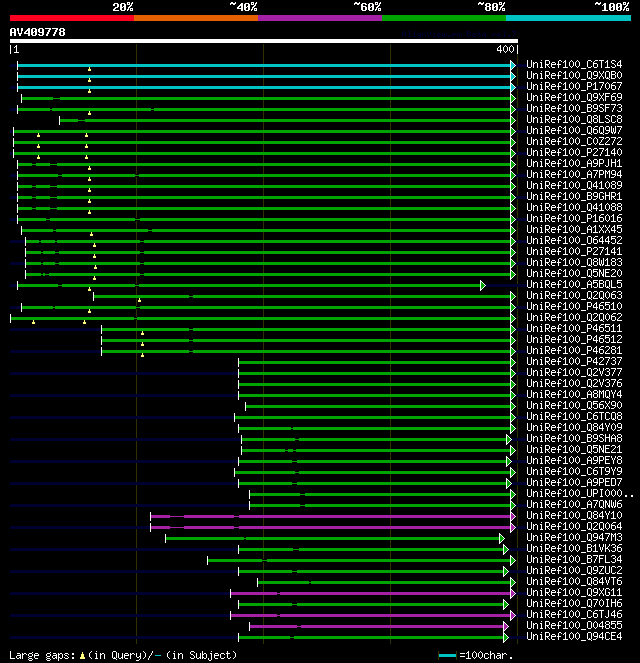The image size is (640, 663).
Task: Click UniRef100_A9PED7 label
Action: click(x=574, y=482)
